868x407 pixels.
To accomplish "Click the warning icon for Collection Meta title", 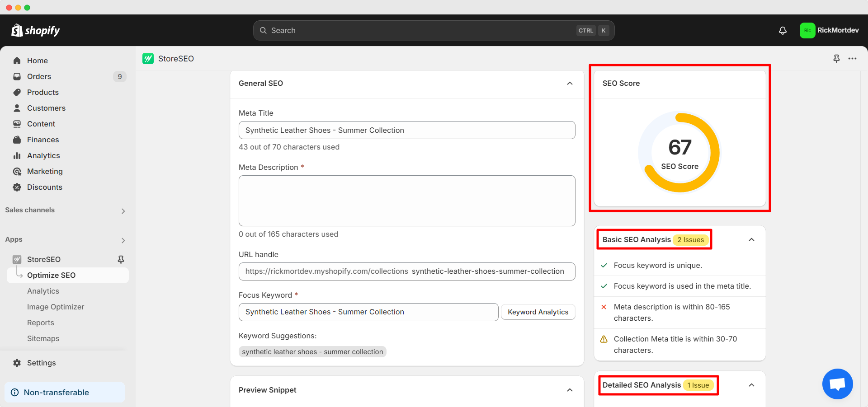I will 604,339.
